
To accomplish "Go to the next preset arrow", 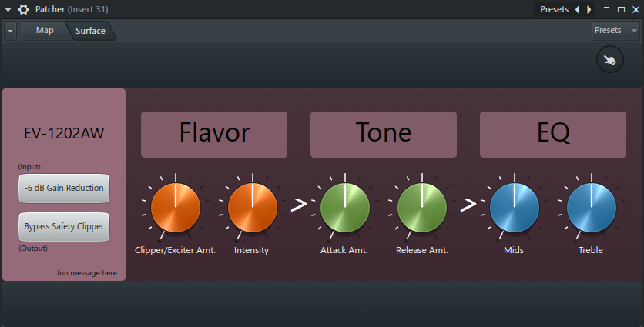I will 589,9.
